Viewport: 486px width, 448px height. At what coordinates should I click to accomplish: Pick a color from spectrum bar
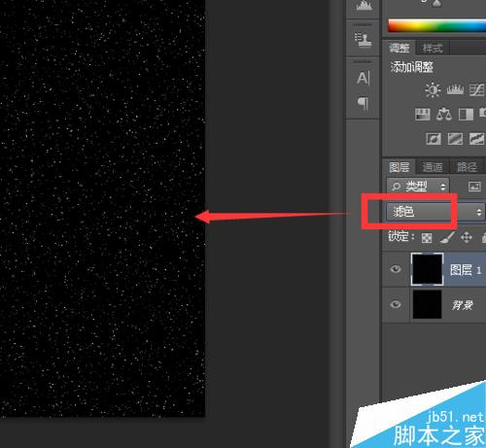click(436, 25)
